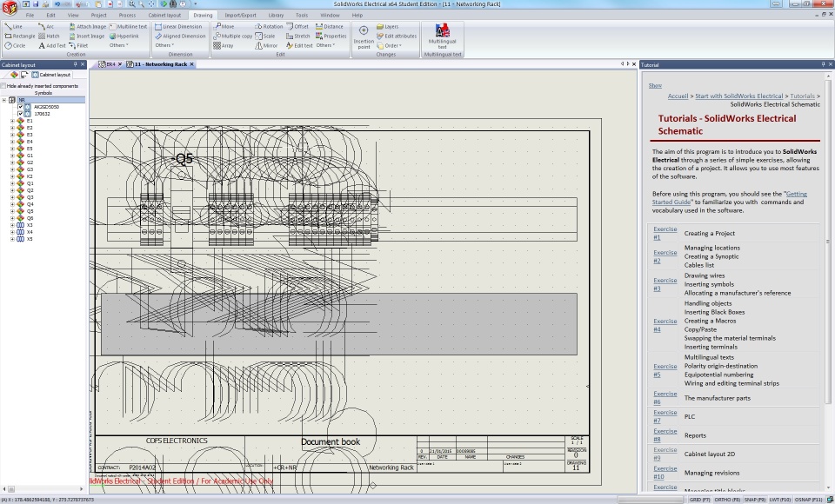Toggle ORTHO (F8) in status bar
This screenshot has width=835, height=504.
pyautogui.click(x=727, y=500)
